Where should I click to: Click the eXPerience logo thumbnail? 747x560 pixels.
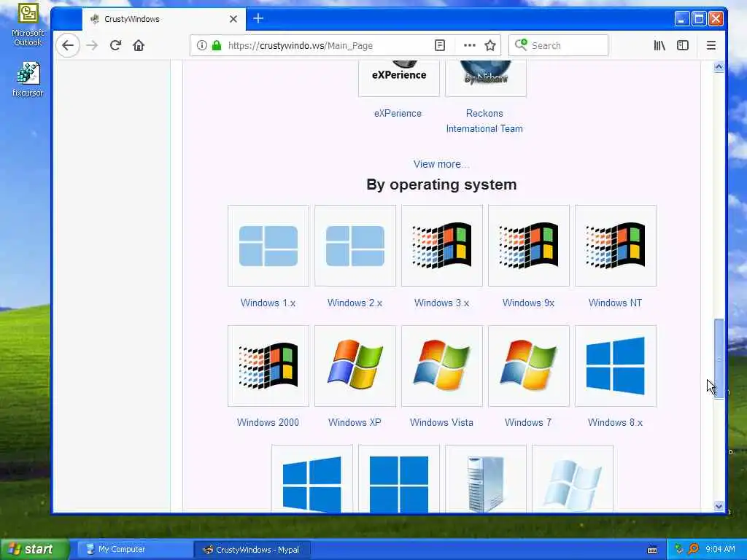point(399,78)
